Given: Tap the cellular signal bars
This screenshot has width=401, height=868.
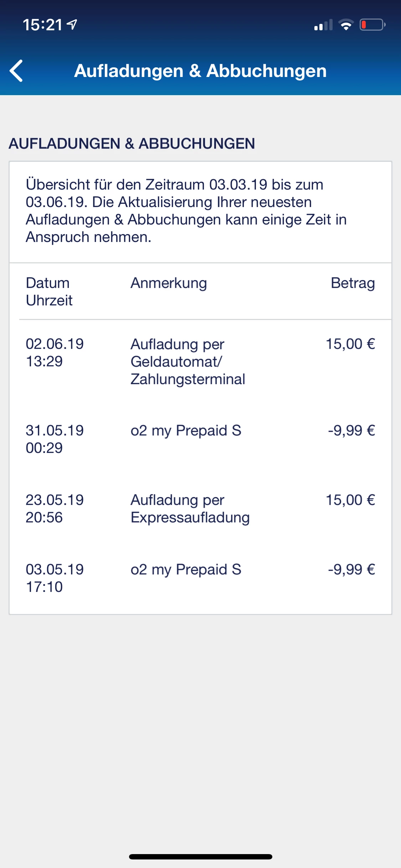Looking at the screenshot, I should (323, 25).
